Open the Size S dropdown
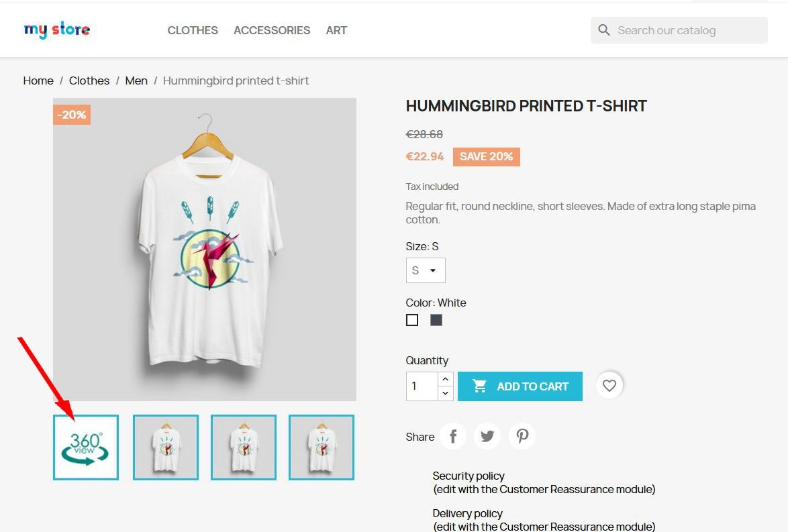 (x=426, y=270)
